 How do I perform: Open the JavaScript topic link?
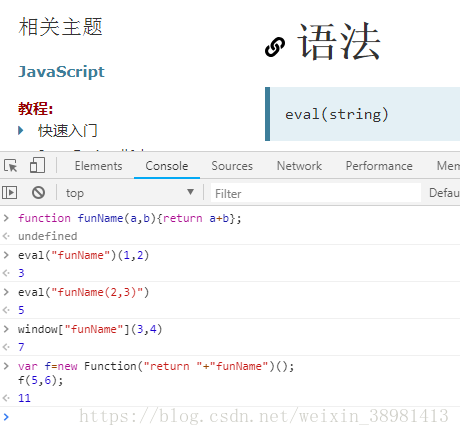pyautogui.click(x=61, y=72)
